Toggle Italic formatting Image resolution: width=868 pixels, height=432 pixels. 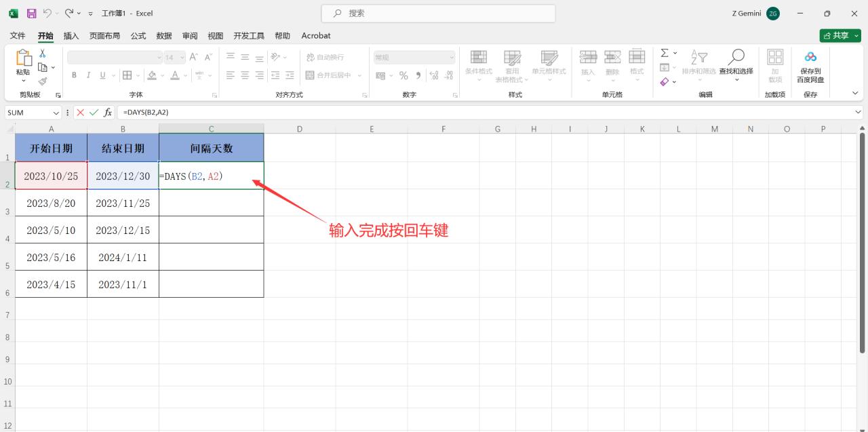[88, 75]
